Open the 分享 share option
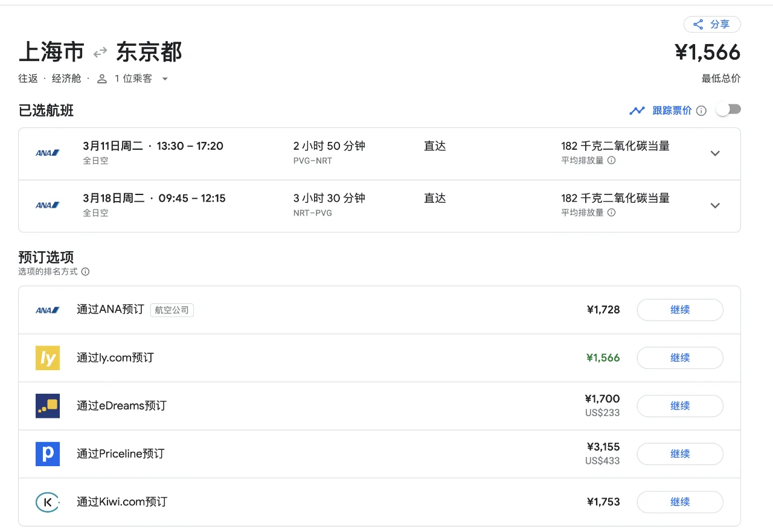Image resolution: width=773 pixels, height=532 pixels. (x=712, y=24)
